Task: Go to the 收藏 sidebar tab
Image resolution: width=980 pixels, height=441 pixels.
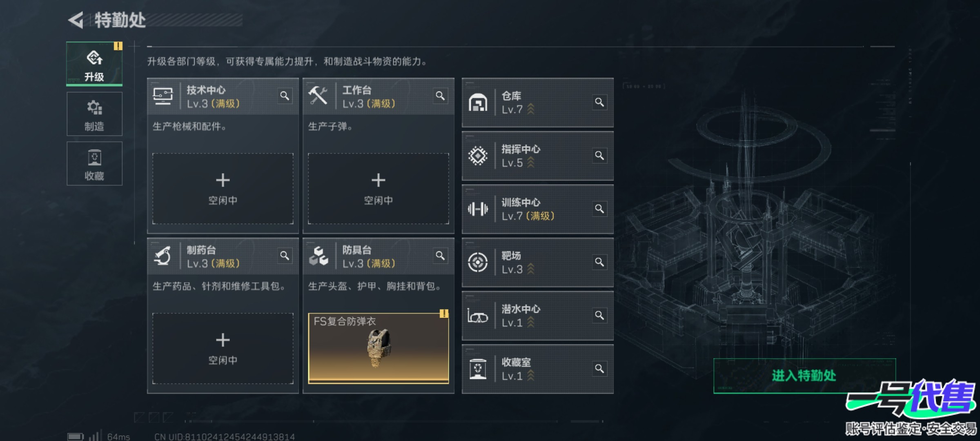Action: (94, 164)
